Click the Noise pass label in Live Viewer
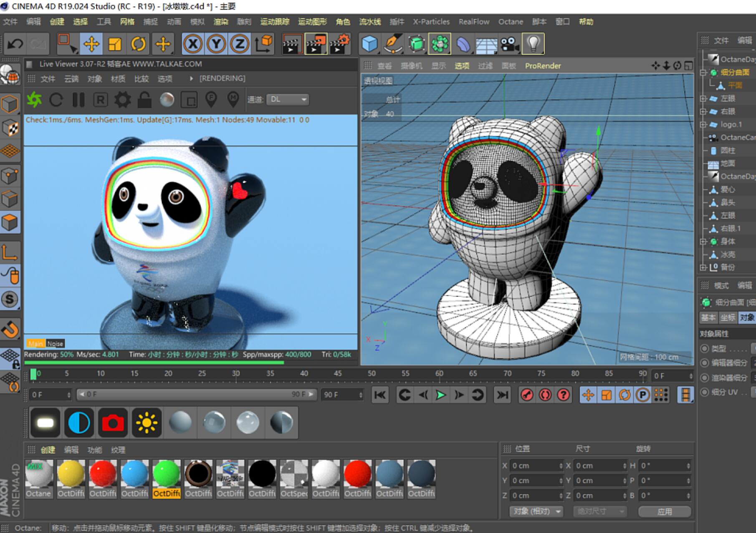 click(x=55, y=344)
